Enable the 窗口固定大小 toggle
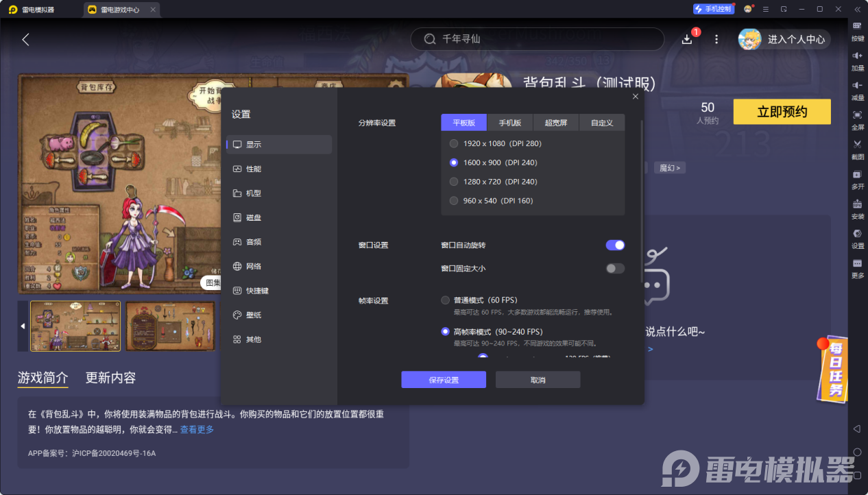Image resolution: width=868 pixels, height=495 pixels. point(615,269)
